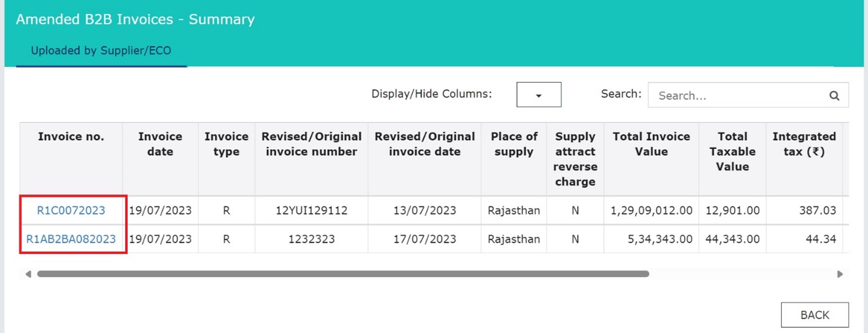Select the revised invoice number 12YUI129112 cell

311,211
